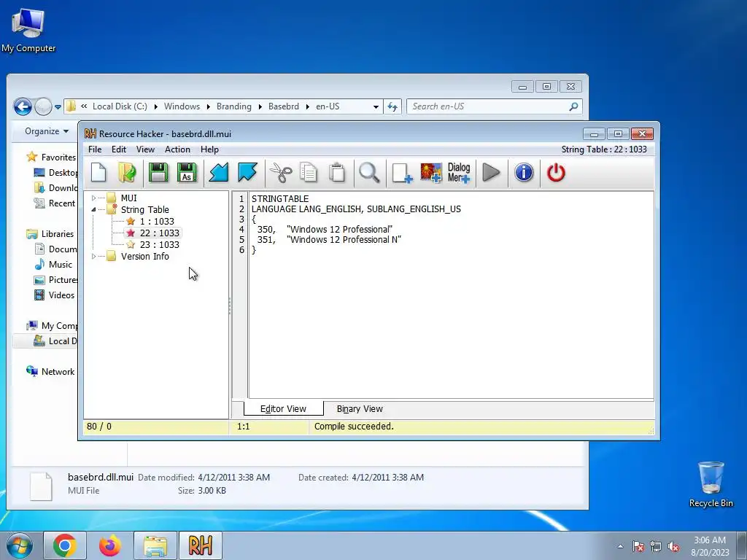
Task: Click the blue down-right arrow toolbar icon
Action: (x=247, y=172)
